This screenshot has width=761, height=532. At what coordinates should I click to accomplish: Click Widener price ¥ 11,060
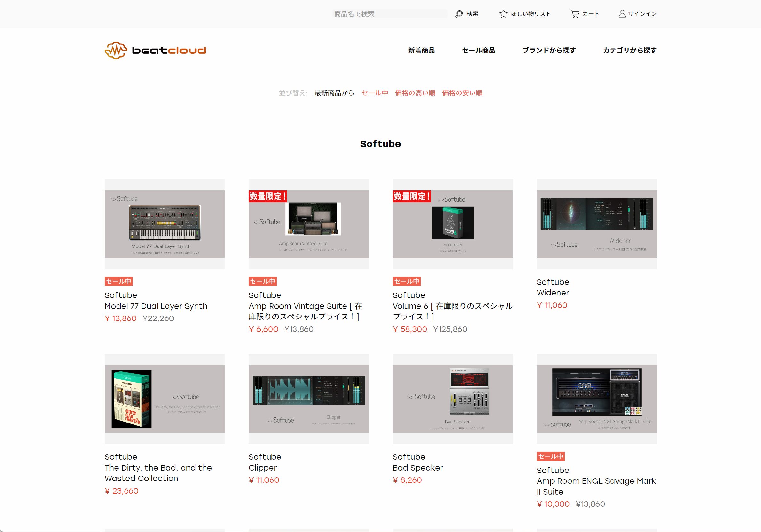click(x=552, y=305)
